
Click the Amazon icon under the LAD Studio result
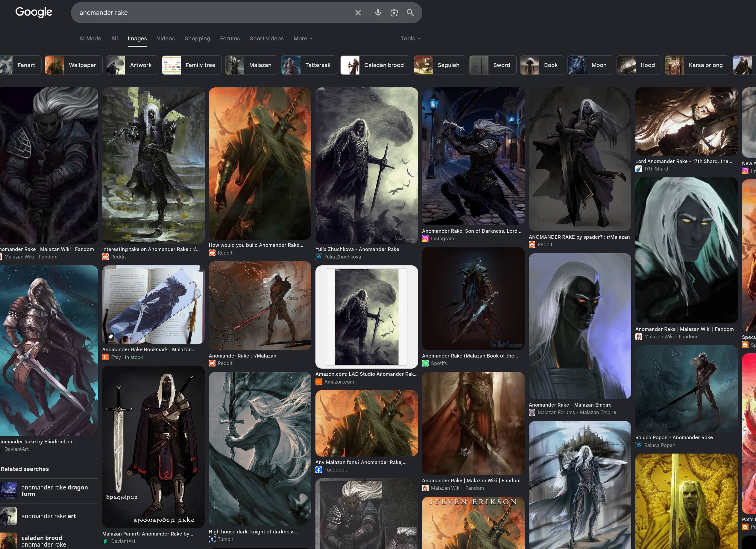click(319, 382)
